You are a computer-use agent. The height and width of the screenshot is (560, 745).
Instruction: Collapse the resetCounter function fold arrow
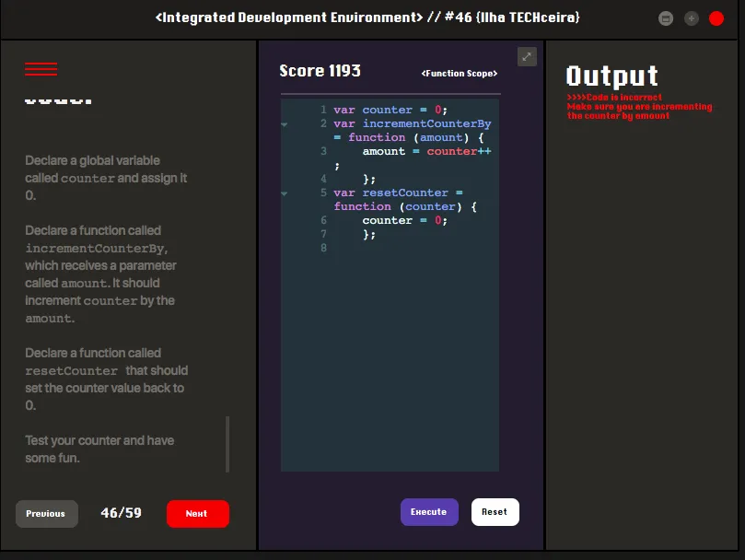click(285, 193)
